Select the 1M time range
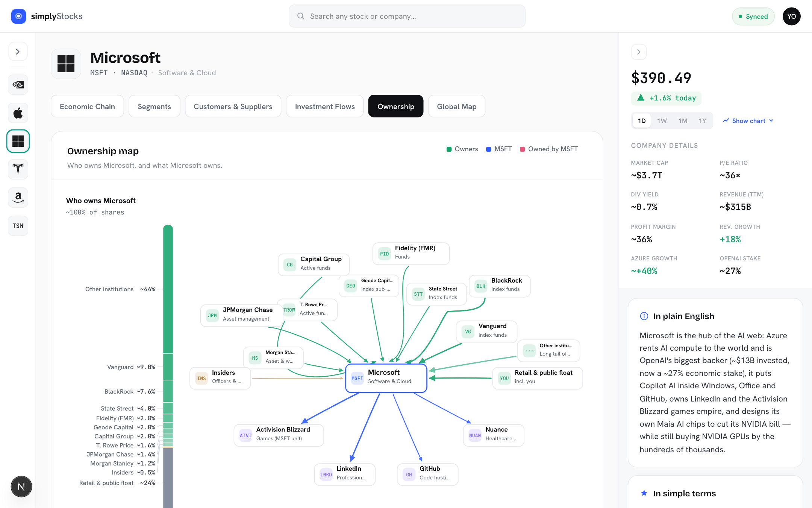This screenshot has width=812, height=508. coord(683,121)
